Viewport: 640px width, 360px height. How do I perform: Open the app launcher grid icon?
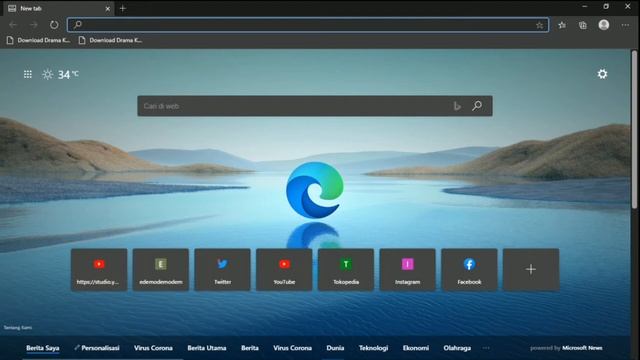28,74
